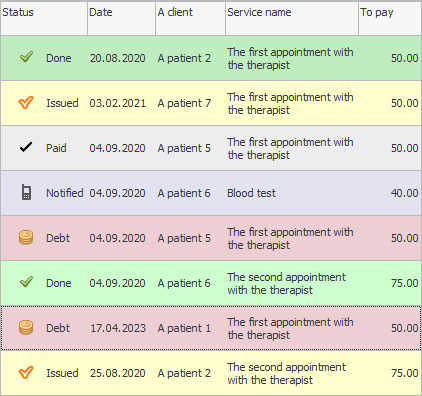The width and height of the screenshot is (422, 396).
Task: Click date 04.09.2020 in second Done row
Action: (117, 283)
